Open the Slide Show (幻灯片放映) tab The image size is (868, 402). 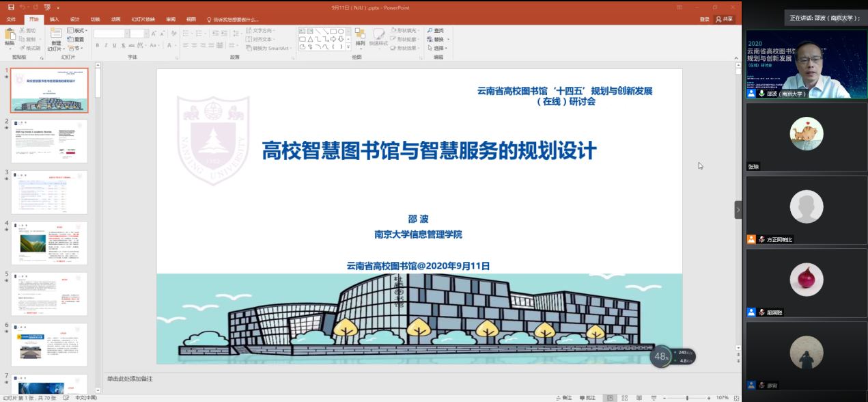143,20
